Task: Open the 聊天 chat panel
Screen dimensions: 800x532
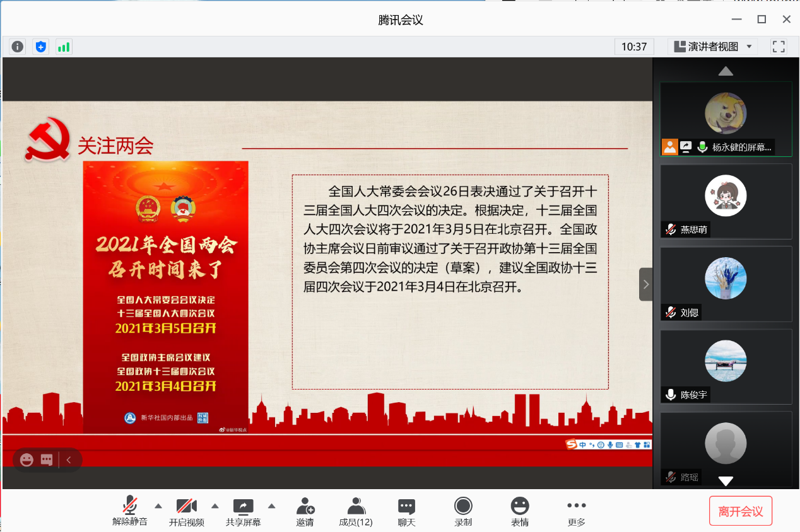Action: click(x=406, y=511)
